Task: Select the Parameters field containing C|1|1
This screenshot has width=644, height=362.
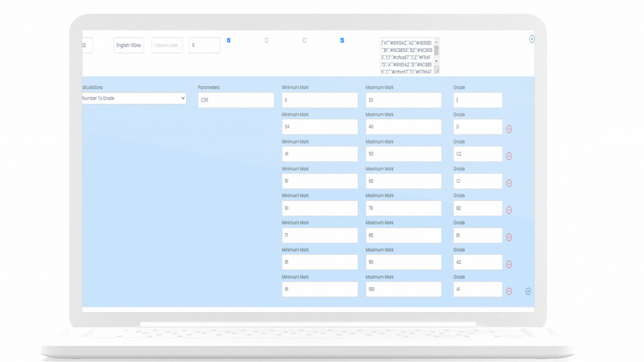Action: click(x=236, y=100)
